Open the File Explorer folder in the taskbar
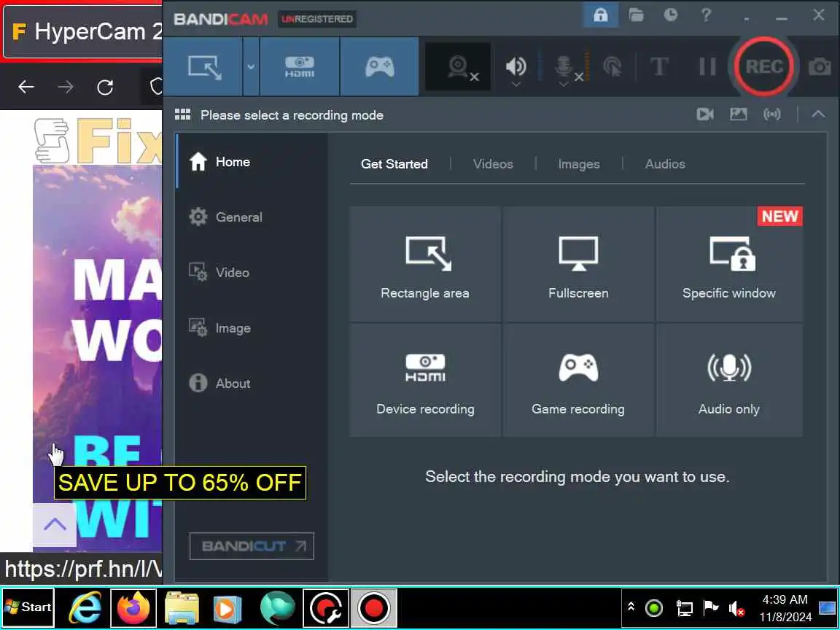This screenshot has width=840, height=630. pyautogui.click(x=182, y=608)
